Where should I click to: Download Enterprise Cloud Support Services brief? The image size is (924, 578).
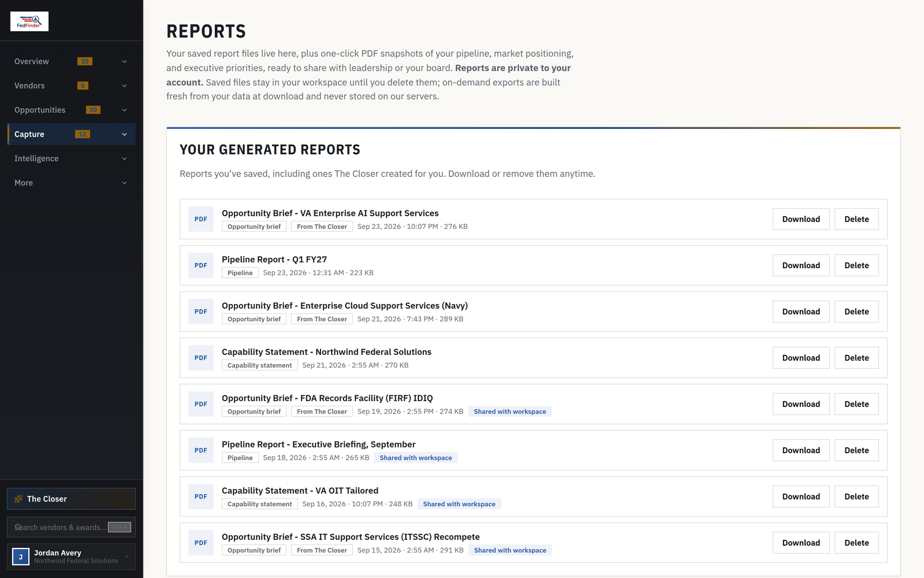(801, 312)
